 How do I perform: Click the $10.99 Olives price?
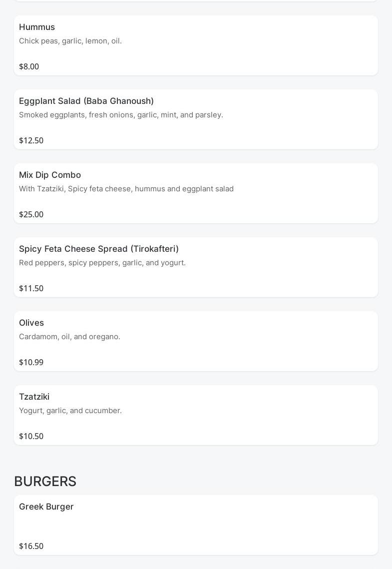pyautogui.click(x=31, y=362)
